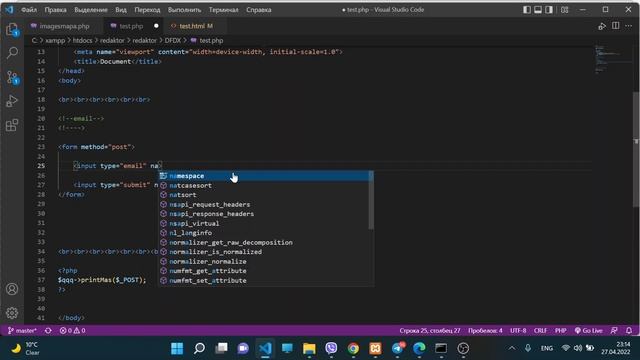
Task: Click DFDX in the breadcrumb path
Action: 173,40
